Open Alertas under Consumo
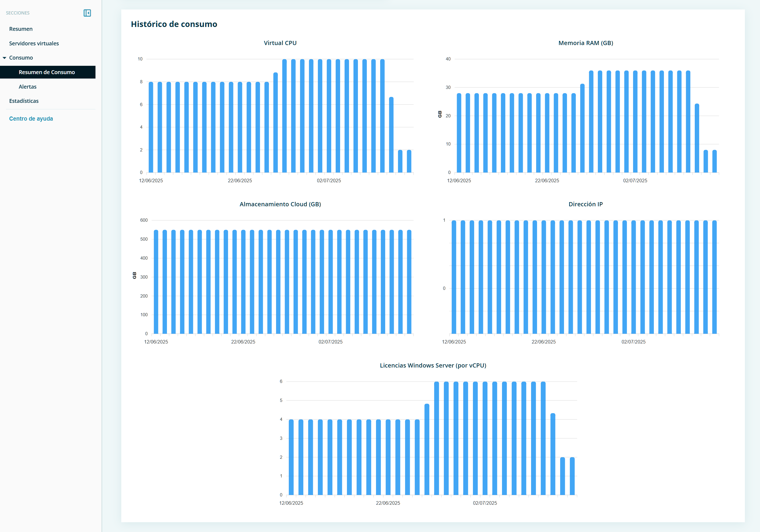Viewport: 760px width, 532px height. click(x=28, y=87)
